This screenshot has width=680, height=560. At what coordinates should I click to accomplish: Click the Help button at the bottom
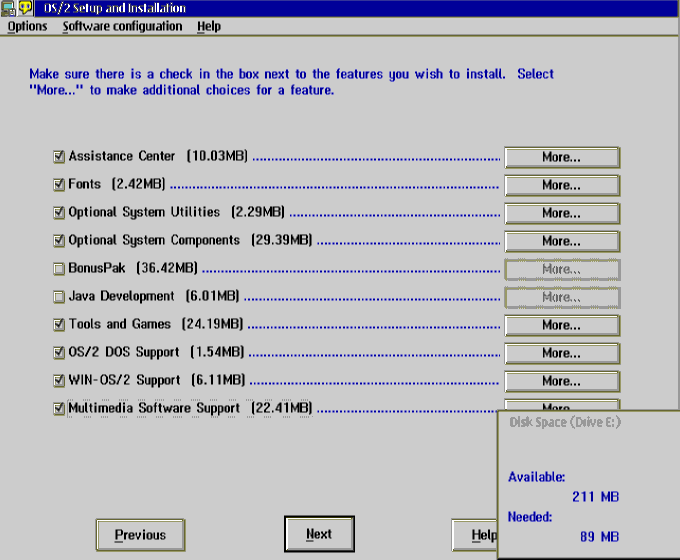coord(474,535)
